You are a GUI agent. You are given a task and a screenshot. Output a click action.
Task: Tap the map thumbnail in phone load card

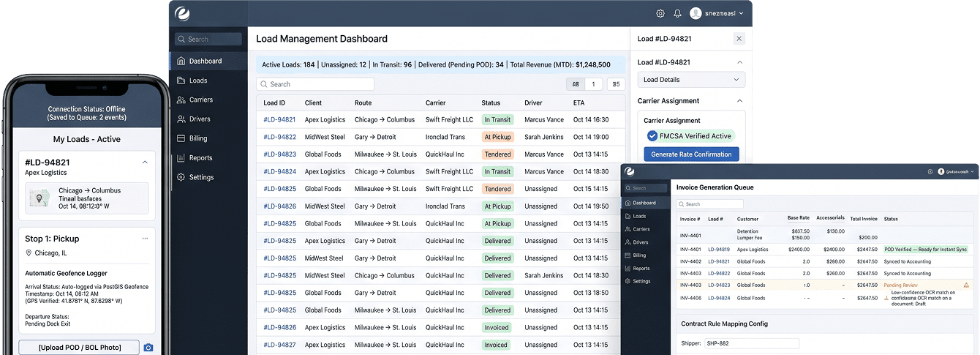39,198
